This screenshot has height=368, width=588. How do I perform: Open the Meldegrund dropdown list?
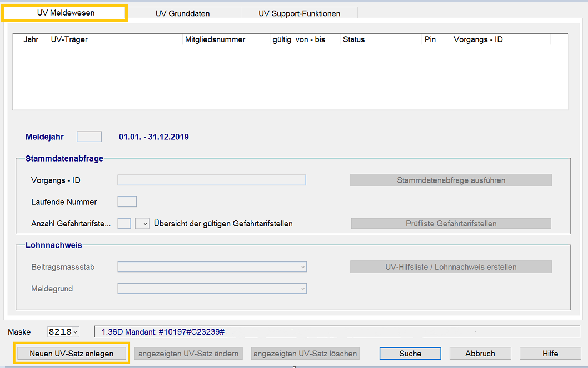pyautogui.click(x=302, y=289)
